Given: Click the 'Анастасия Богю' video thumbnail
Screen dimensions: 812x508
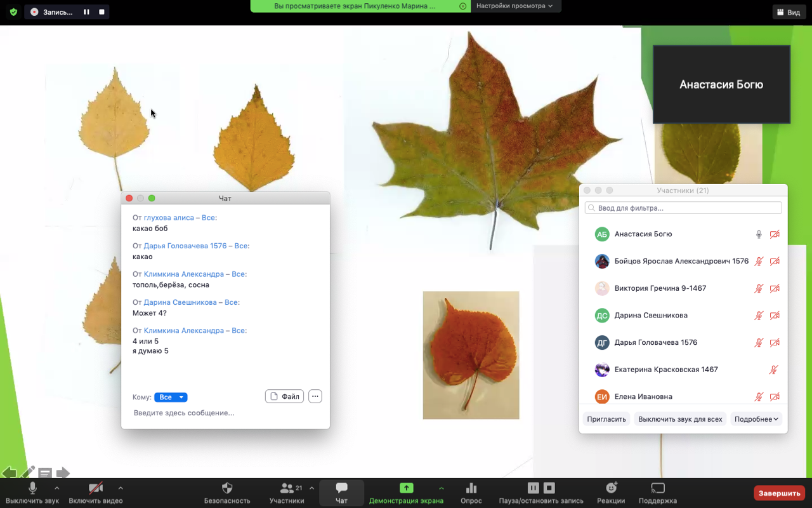Looking at the screenshot, I should (721, 84).
